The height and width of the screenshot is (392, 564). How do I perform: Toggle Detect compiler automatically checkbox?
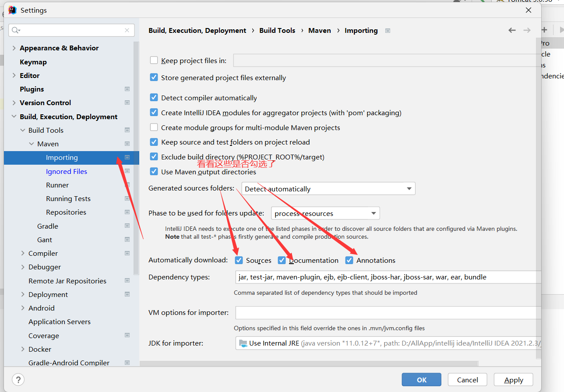pyautogui.click(x=154, y=98)
